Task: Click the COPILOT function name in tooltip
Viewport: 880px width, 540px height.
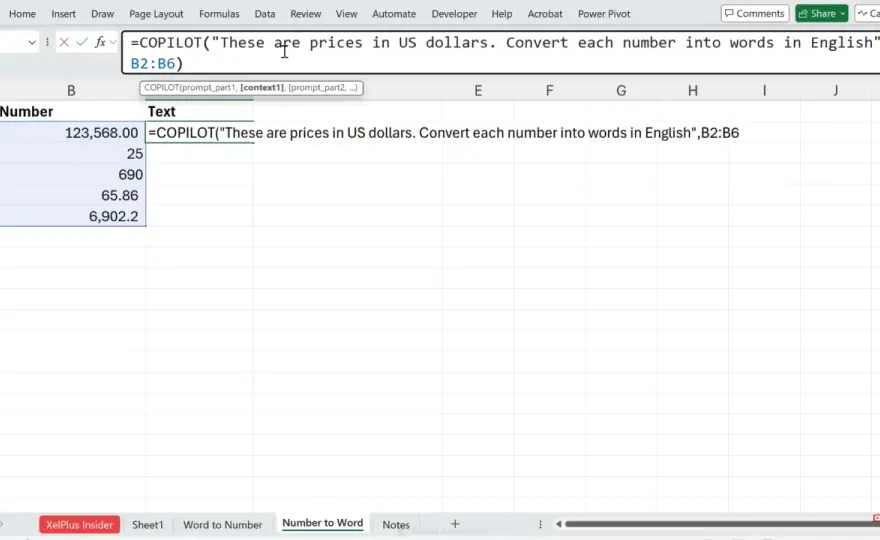Action: click(161, 88)
